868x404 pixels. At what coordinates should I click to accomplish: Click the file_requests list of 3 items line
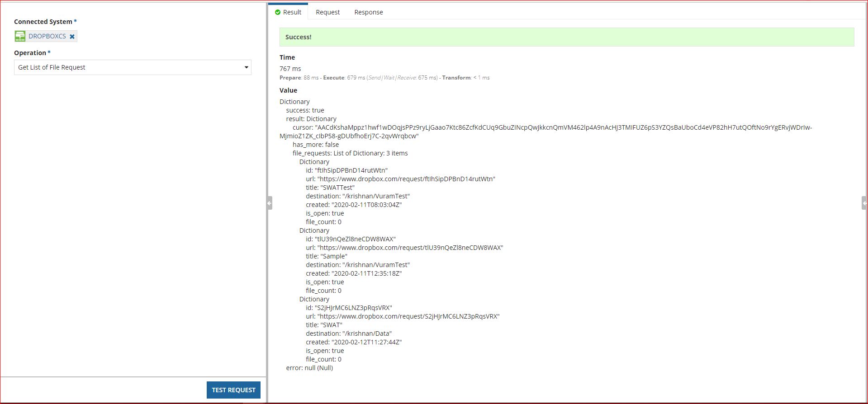pyautogui.click(x=350, y=153)
